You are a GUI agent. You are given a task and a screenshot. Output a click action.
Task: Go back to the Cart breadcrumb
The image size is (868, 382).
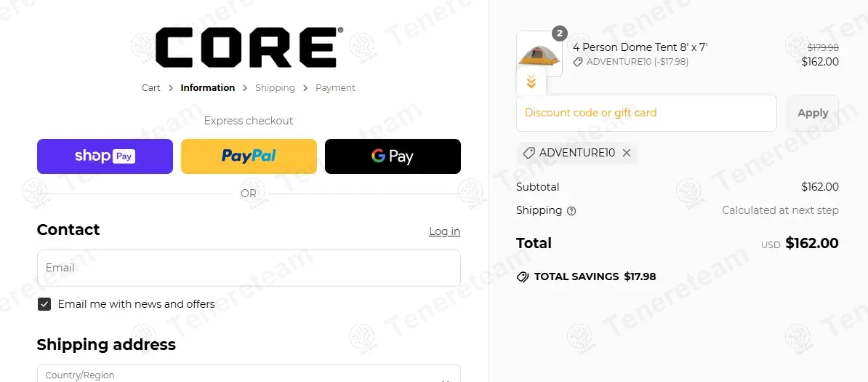(x=151, y=87)
